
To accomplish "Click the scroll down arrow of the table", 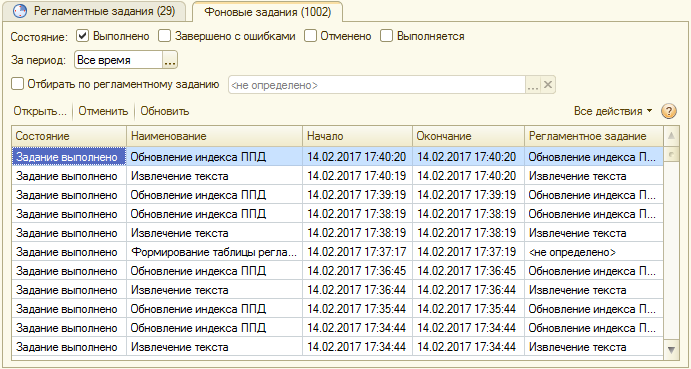I will pyautogui.click(x=671, y=350).
